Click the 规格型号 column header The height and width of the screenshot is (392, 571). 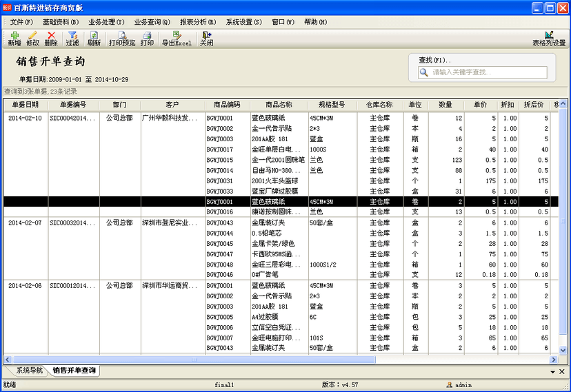click(x=332, y=105)
